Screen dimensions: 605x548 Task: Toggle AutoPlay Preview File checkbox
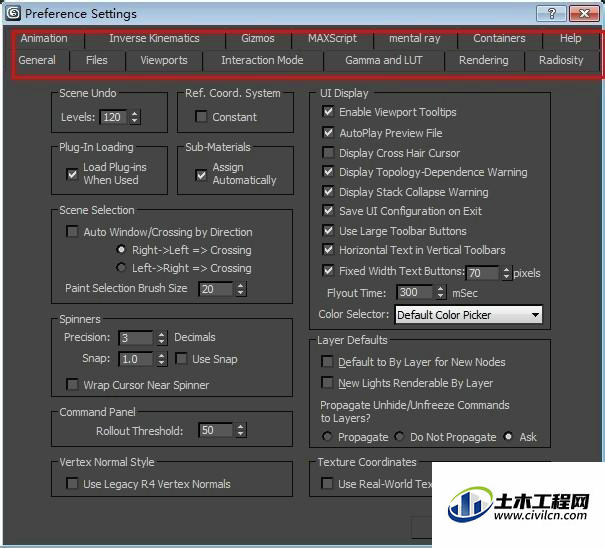tap(328, 133)
